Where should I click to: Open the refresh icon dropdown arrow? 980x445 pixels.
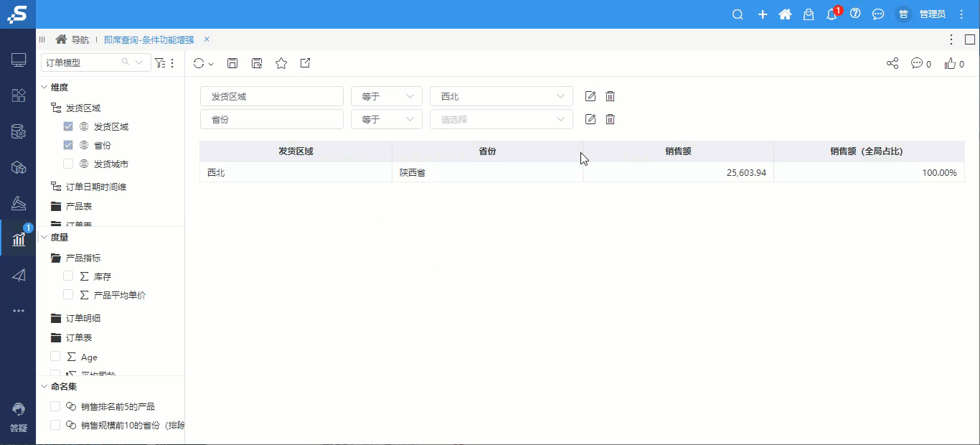pyautogui.click(x=211, y=64)
